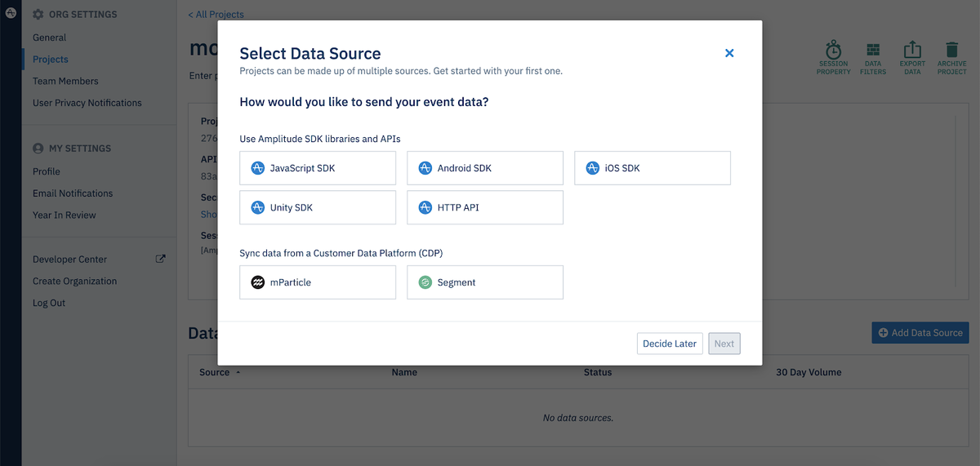Click the Segment logo icon

pyautogui.click(x=425, y=282)
